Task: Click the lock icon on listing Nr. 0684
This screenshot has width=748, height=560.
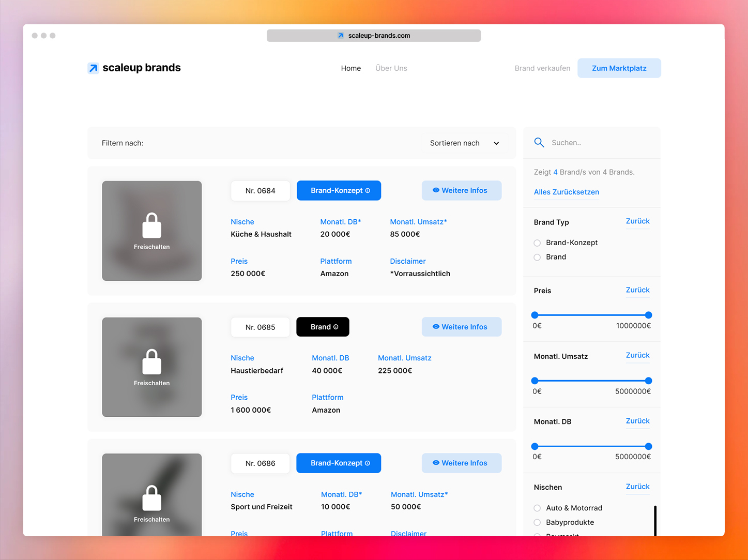Action: pyautogui.click(x=152, y=225)
